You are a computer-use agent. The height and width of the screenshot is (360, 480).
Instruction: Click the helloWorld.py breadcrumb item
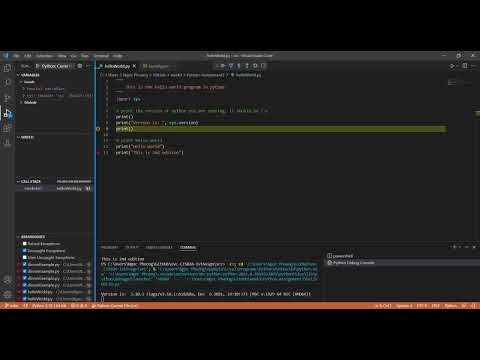click(x=246, y=75)
